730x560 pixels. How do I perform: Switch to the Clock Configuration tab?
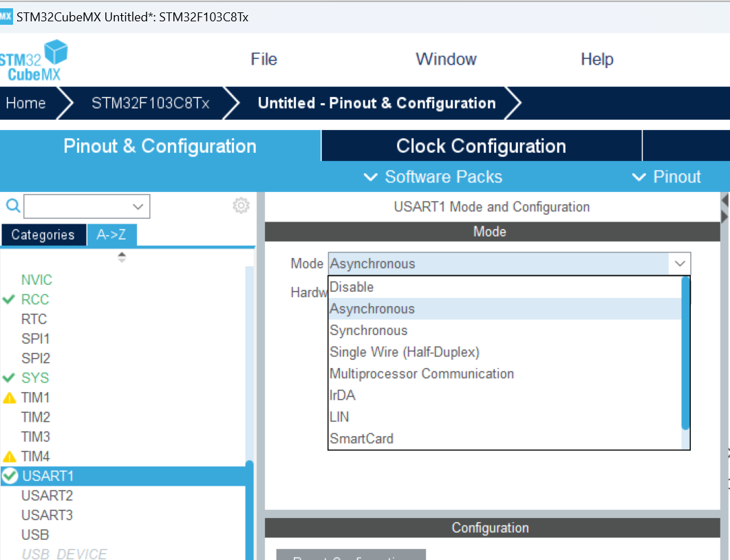tap(482, 146)
